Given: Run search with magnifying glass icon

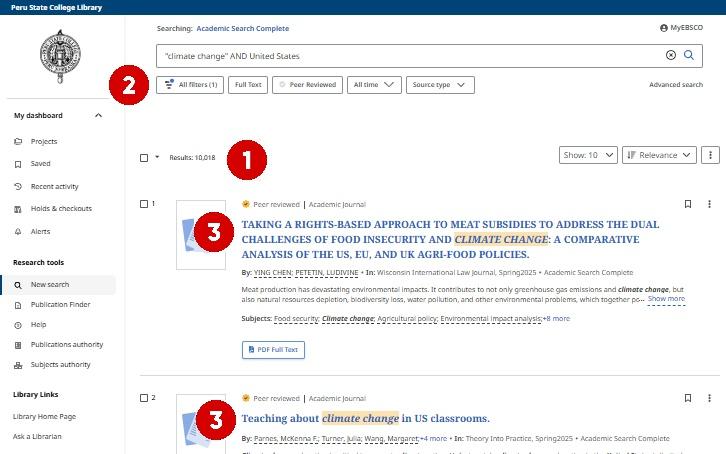Looking at the screenshot, I should 689,55.
